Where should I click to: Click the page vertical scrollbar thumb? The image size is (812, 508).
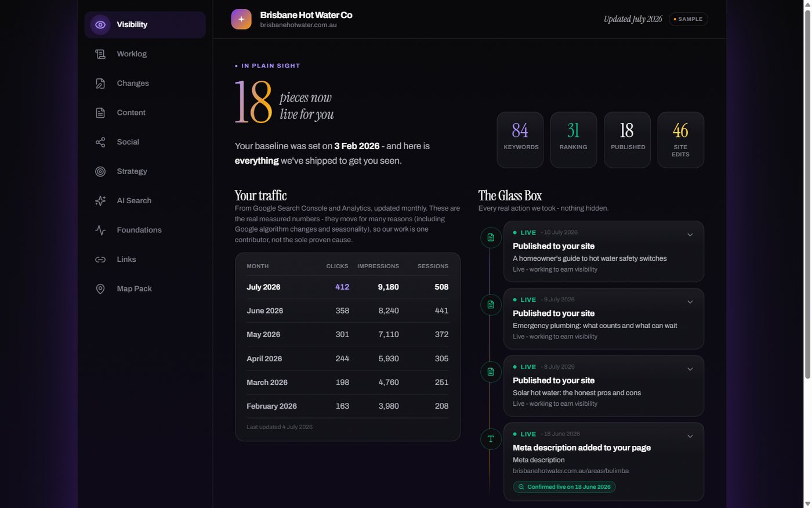pos(807,194)
